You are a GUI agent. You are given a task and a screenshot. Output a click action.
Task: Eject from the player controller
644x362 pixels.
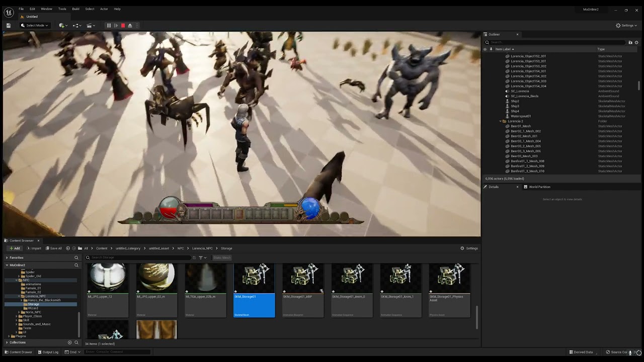130,26
